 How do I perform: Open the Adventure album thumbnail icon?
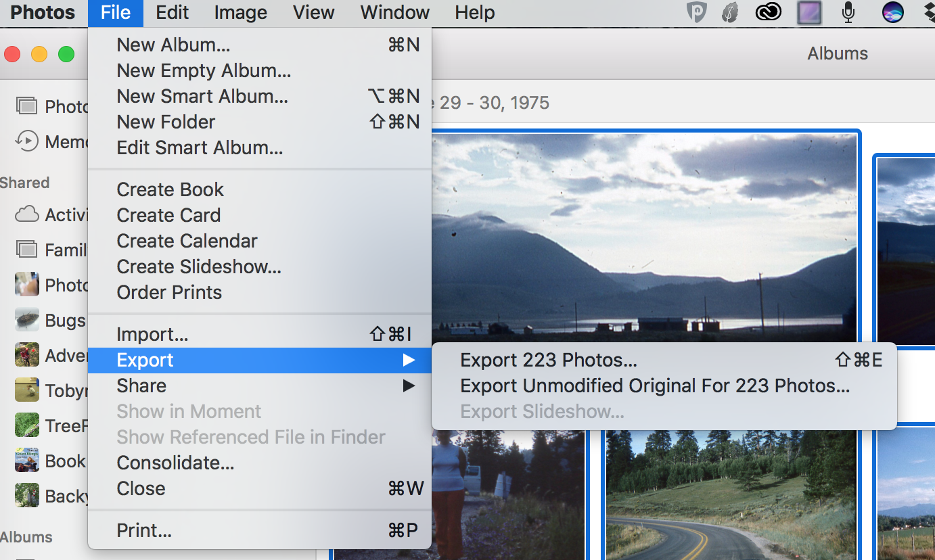coord(26,354)
